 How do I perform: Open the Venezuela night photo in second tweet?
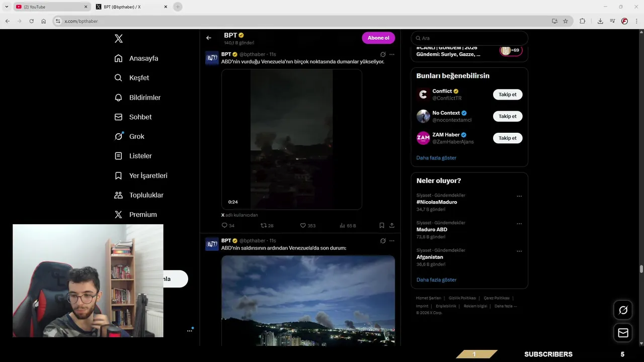click(x=308, y=301)
